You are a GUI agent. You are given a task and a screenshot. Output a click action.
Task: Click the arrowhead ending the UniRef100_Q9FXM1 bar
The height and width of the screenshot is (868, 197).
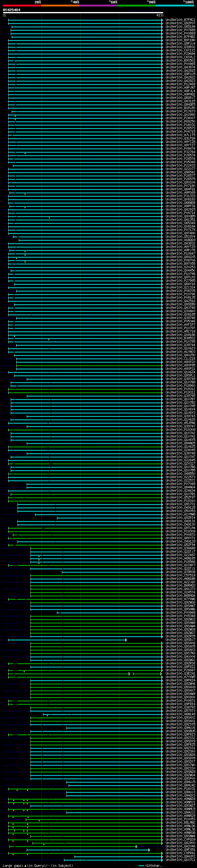click(x=149, y=850)
